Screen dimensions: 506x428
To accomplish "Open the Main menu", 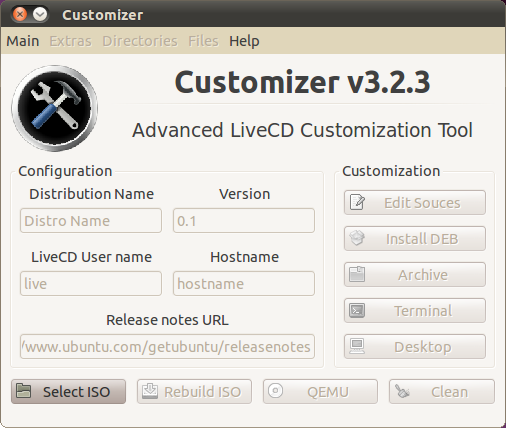I will 23,41.
